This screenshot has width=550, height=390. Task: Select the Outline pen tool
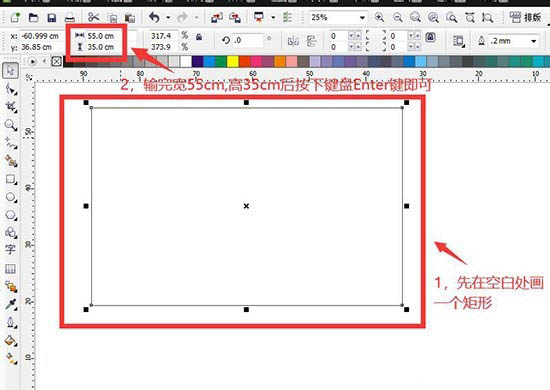coord(11,322)
